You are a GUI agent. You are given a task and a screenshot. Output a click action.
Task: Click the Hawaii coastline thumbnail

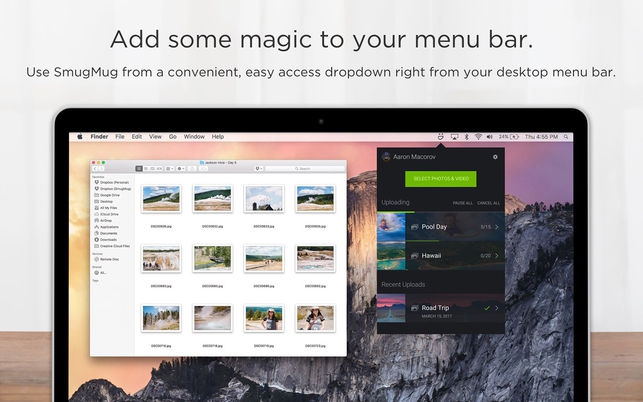click(x=391, y=256)
